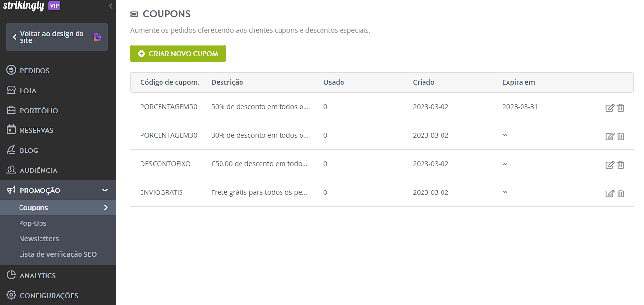This screenshot has height=305, width=644.
Task: Open Lista de verificação SEO
Action: (x=58, y=254)
